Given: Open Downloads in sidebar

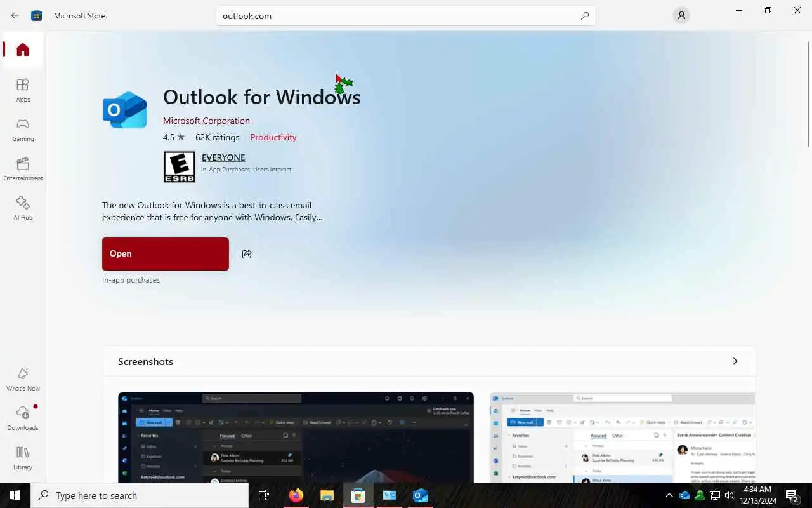Looking at the screenshot, I should pos(23,418).
